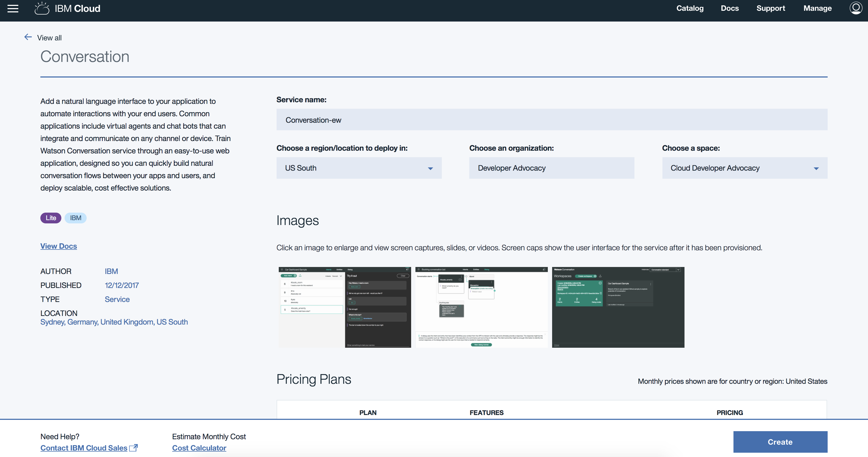Click the back arrow icon
The height and width of the screenshot is (457, 868).
27,37
